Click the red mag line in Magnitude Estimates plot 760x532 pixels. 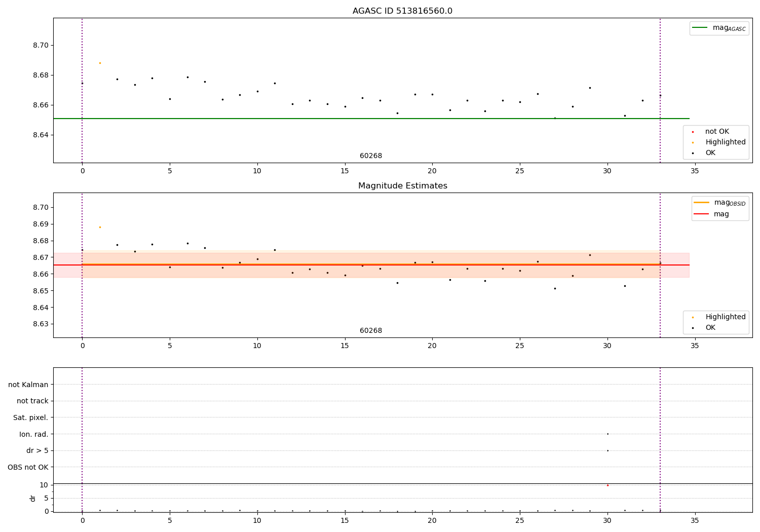[x=371, y=265]
